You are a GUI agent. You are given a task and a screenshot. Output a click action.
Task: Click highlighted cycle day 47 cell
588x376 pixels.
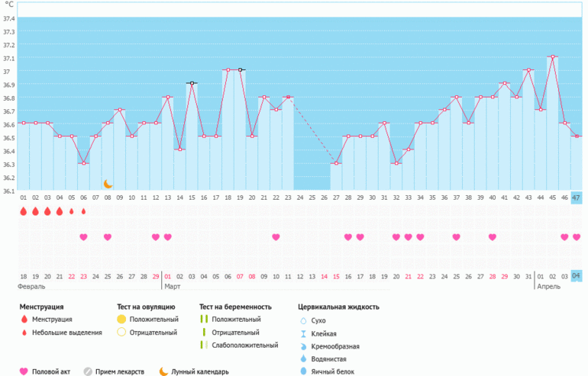pyautogui.click(x=576, y=198)
